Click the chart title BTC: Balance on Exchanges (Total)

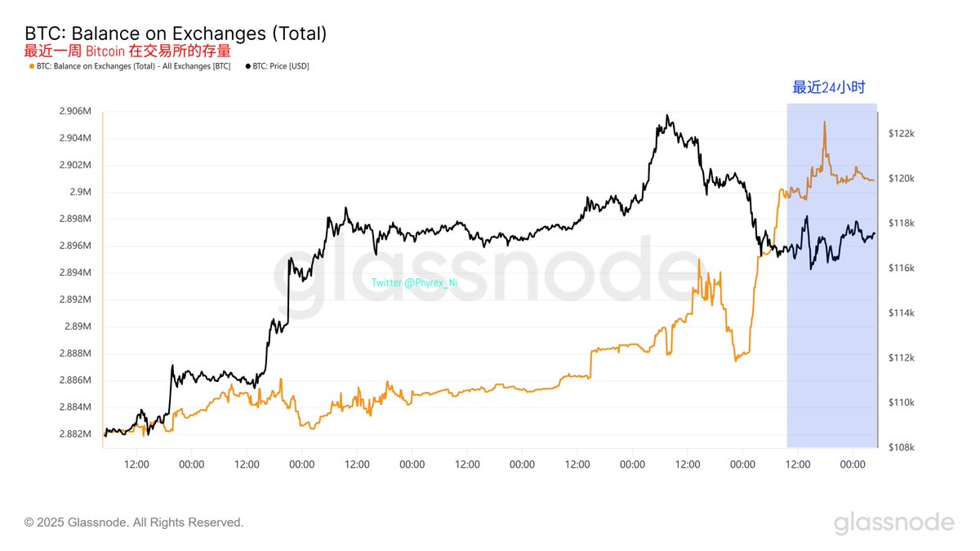point(176,33)
